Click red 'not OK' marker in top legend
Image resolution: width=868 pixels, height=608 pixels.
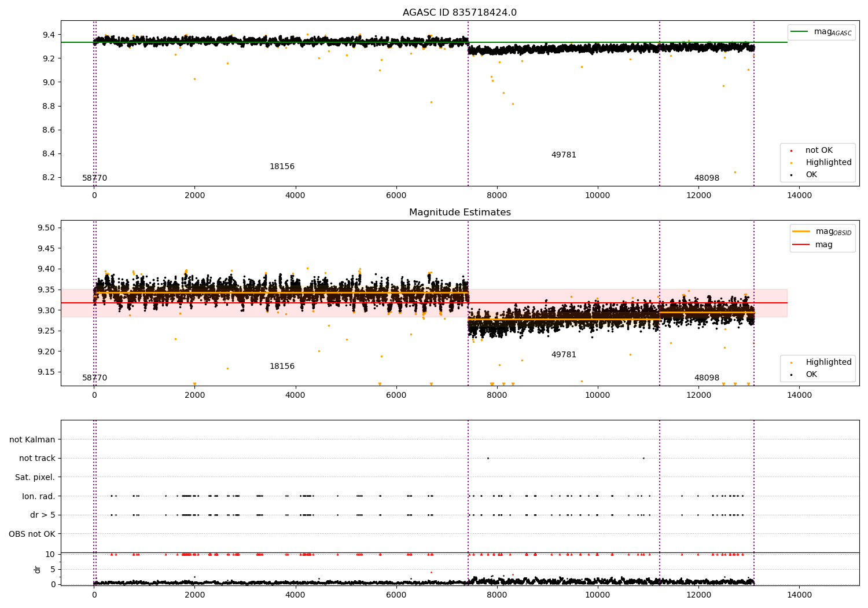click(x=791, y=151)
